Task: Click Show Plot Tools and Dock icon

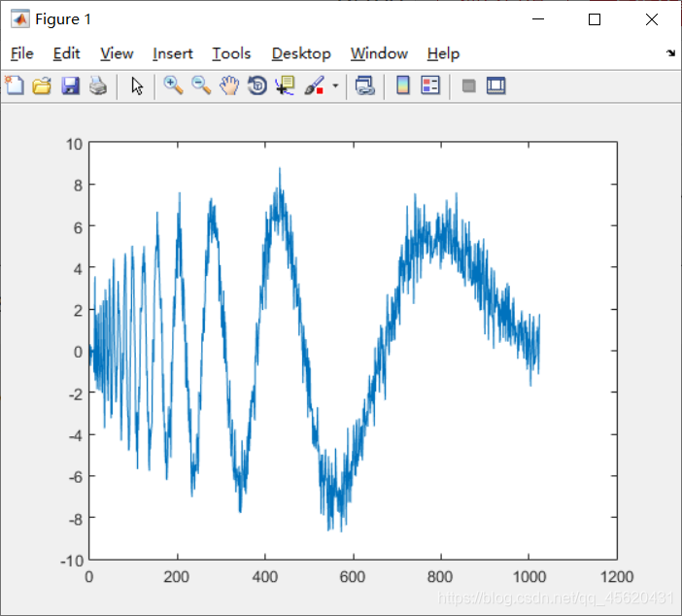Action: tap(495, 86)
